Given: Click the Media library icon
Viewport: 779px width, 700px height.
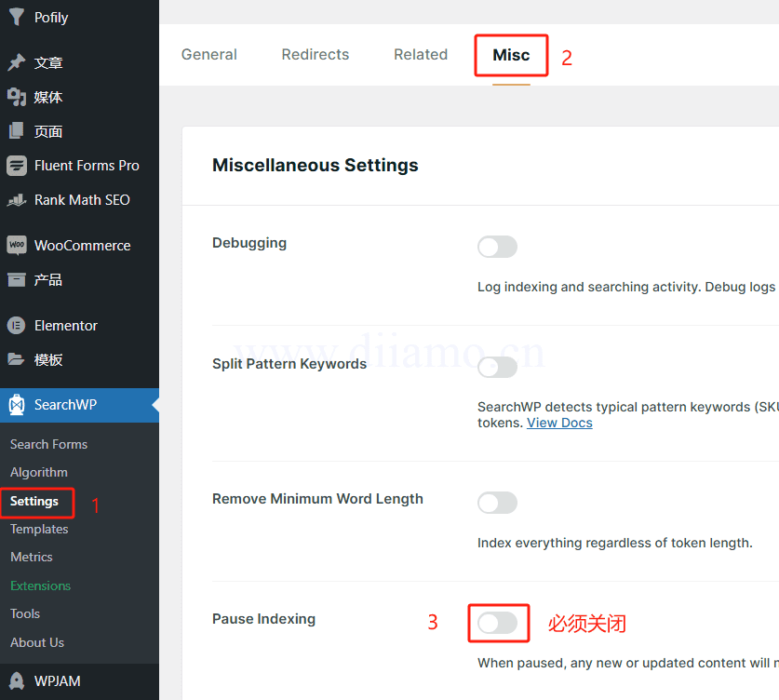Looking at the screenshot, I should [17, 97].
